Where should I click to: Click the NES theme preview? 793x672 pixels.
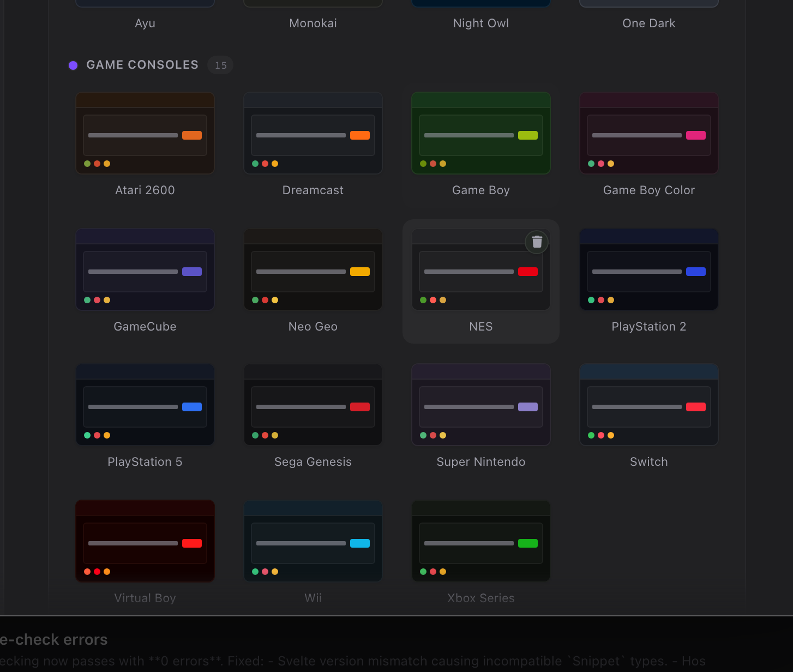[481, 269]
